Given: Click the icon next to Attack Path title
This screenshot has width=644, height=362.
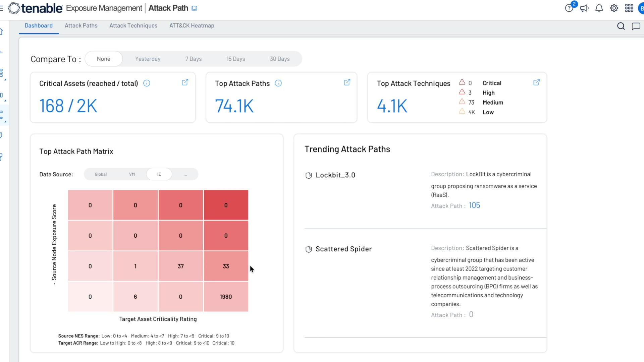Looking at the screenshot, I should click(194, 8).
